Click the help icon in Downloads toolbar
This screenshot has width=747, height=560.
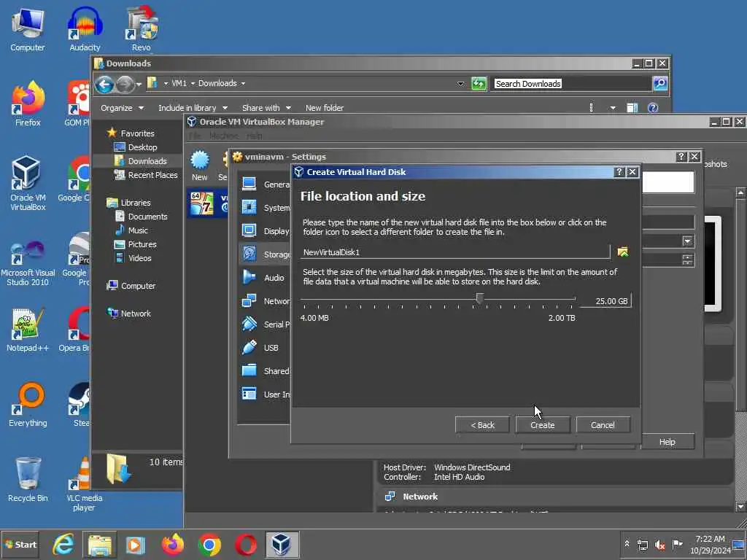(x=653, y=108)
